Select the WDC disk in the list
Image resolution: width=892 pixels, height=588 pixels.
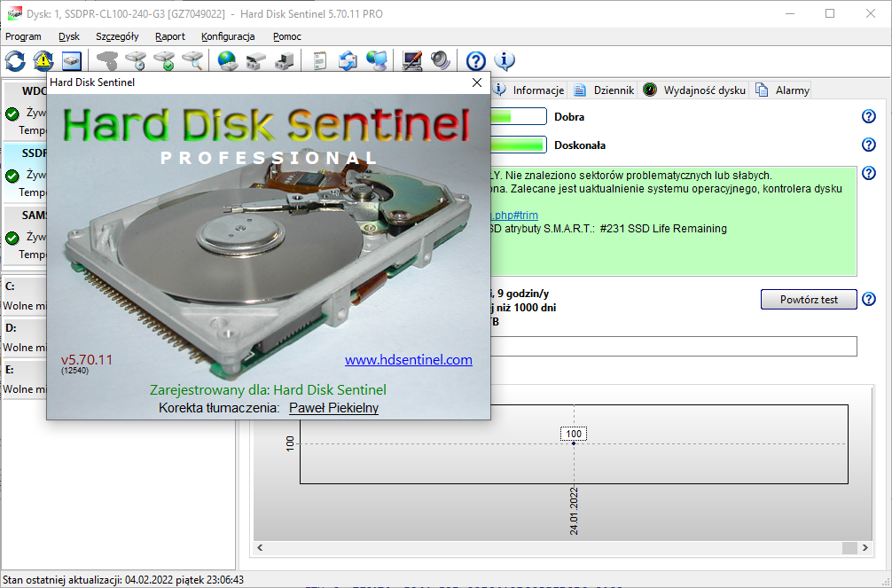point(26,111)
